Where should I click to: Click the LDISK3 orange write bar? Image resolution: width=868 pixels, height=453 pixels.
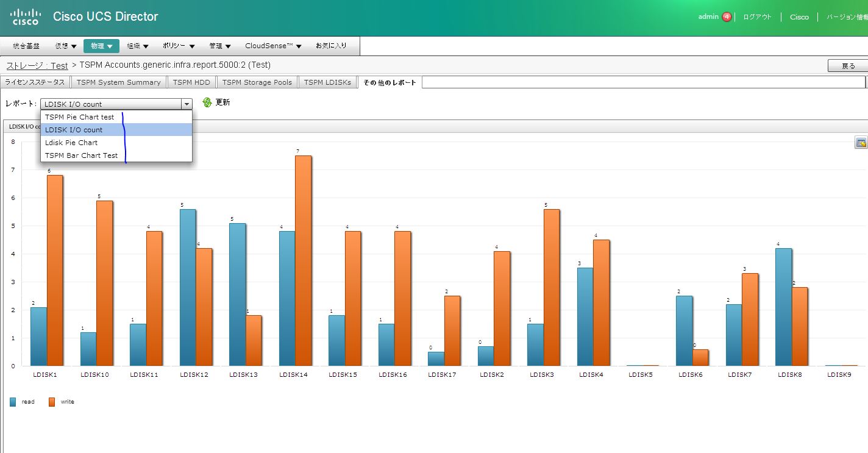tap(552, 288)
